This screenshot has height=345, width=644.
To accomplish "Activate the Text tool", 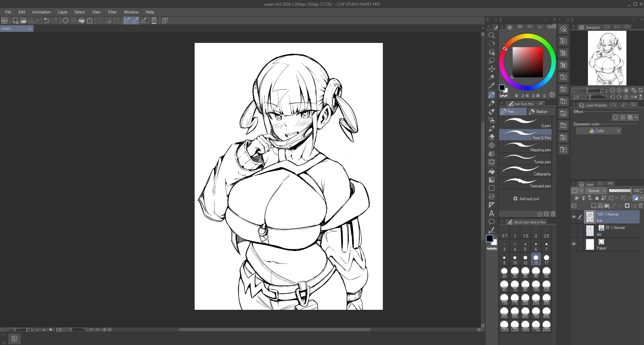I will 492,213.
